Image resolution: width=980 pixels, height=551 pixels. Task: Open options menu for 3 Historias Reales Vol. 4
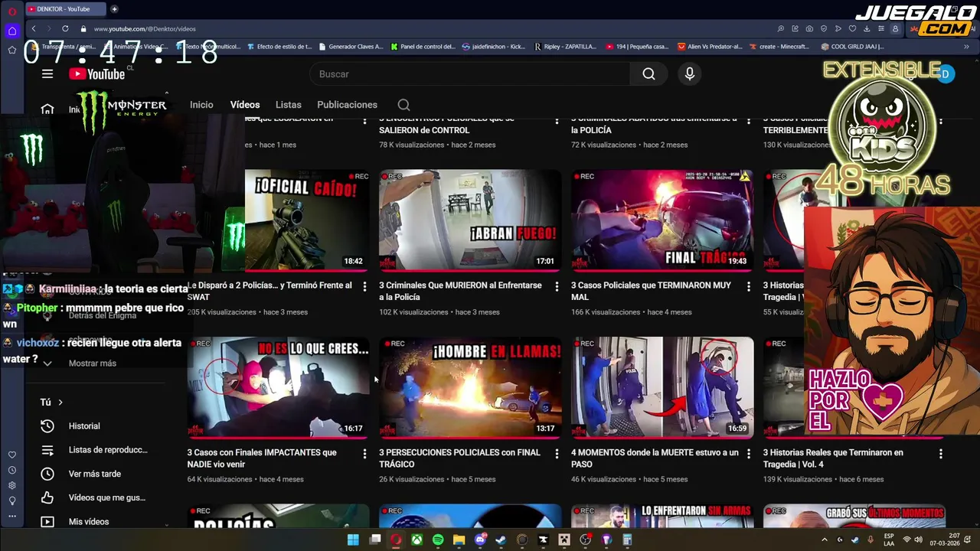tap(941, 454)
